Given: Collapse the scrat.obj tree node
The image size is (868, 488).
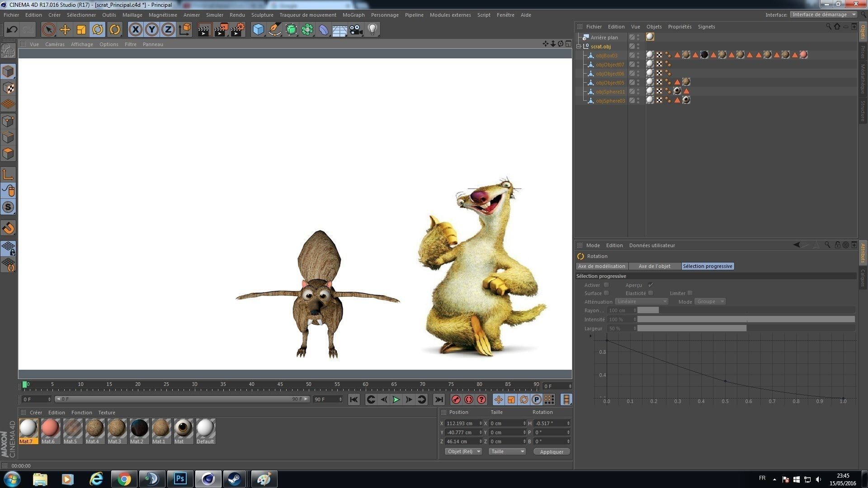Looking at the screenshot, I should tap(579, 47).
